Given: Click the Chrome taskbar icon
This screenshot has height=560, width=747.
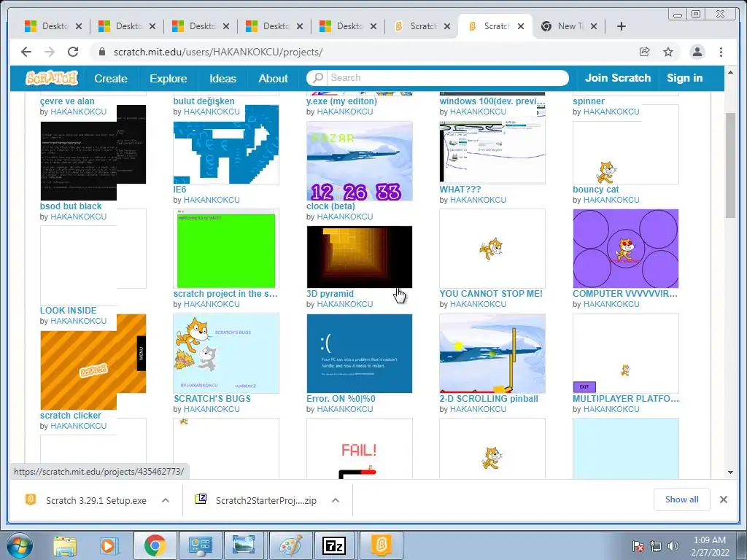Looking at the screenshot, I should (155, 545).
